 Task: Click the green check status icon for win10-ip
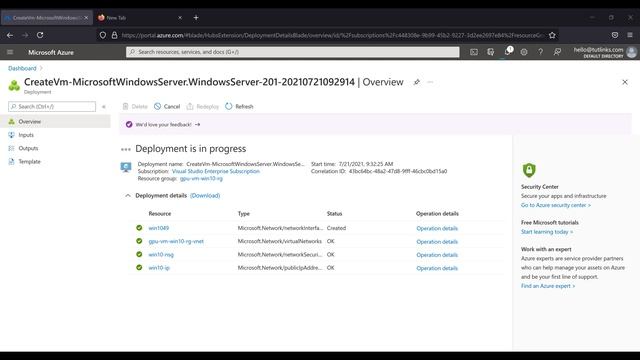point(139,267)
